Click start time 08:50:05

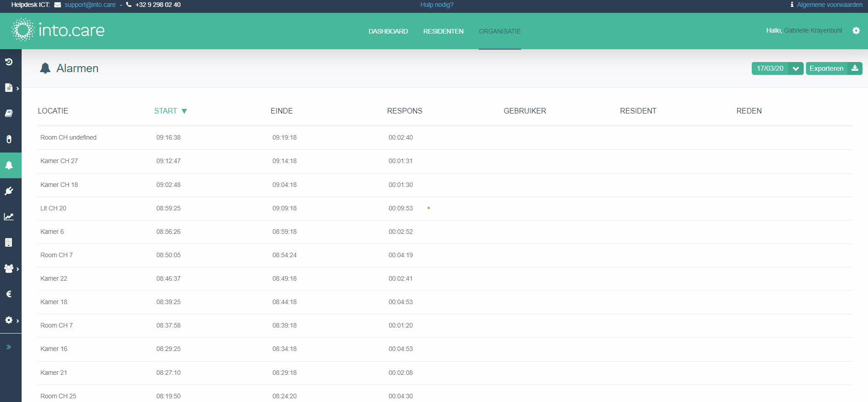[169, 255]
